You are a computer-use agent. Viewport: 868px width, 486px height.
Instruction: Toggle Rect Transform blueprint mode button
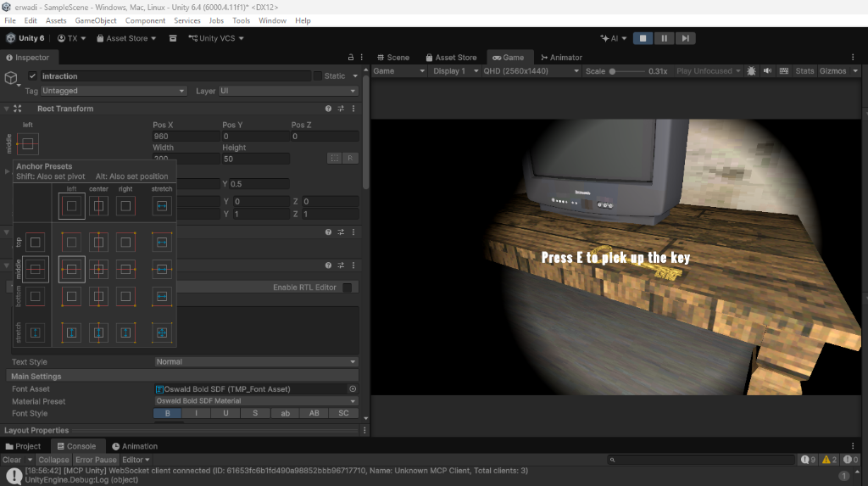point(334,159)
